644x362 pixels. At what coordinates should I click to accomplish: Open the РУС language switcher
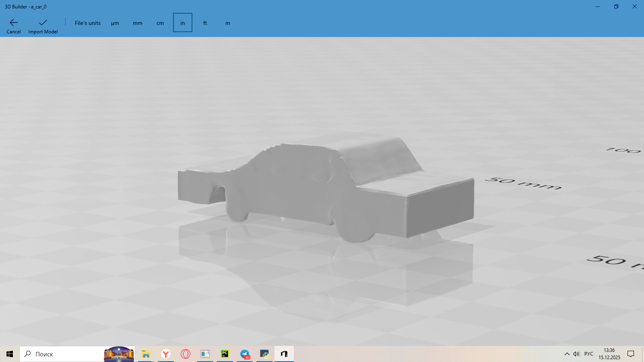pos(589,354)
